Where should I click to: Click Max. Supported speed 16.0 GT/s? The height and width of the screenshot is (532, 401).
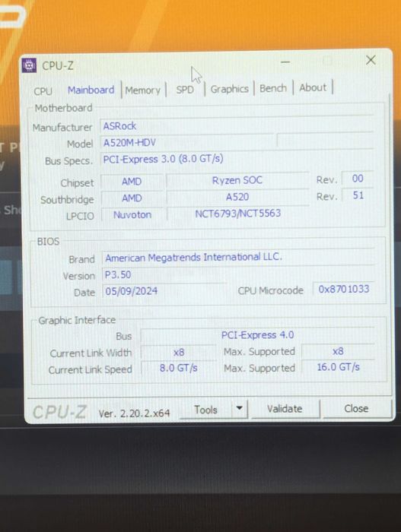pyautogui.click(x=338, y=367)
